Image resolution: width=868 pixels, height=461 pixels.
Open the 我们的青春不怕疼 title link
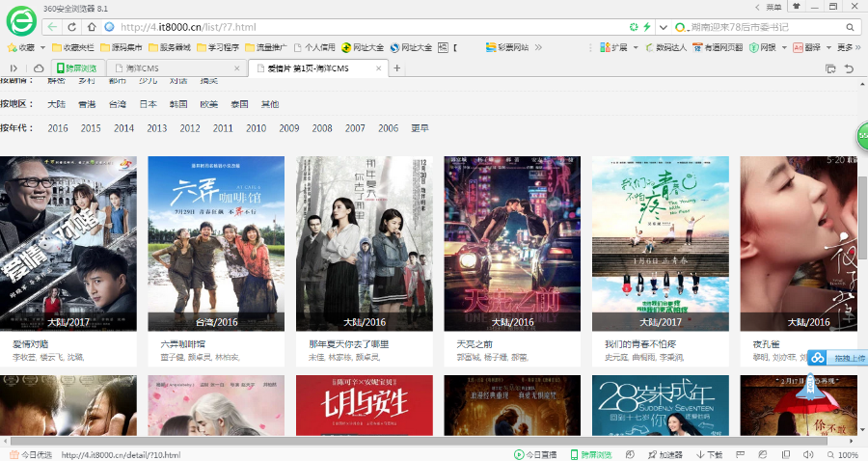click(x=640, y=343)
